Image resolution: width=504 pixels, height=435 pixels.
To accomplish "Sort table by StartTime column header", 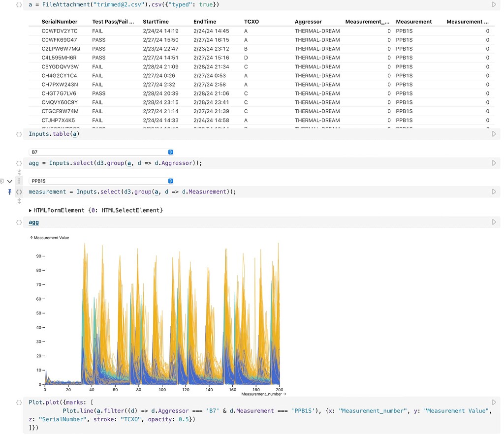I will tap(156, 22).
